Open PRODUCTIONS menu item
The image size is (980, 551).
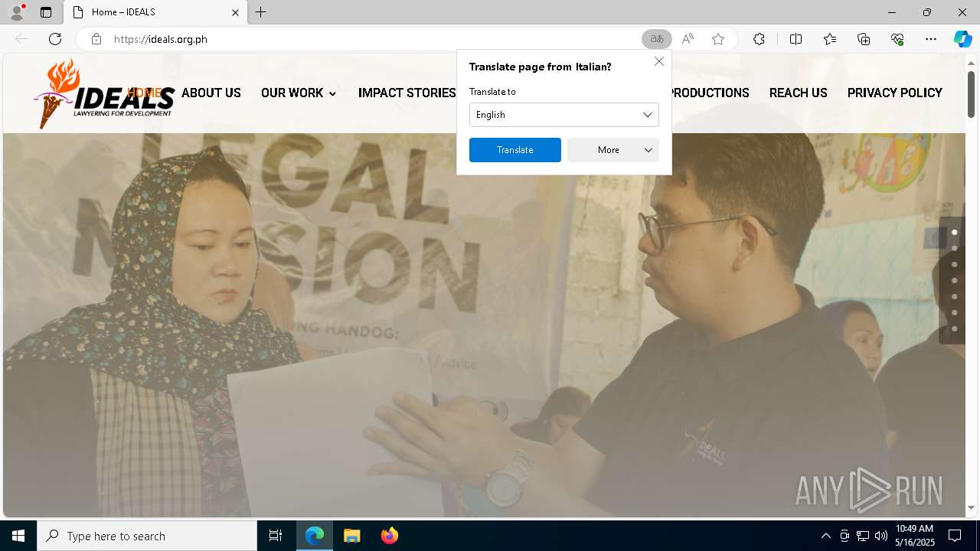[709, 93]
